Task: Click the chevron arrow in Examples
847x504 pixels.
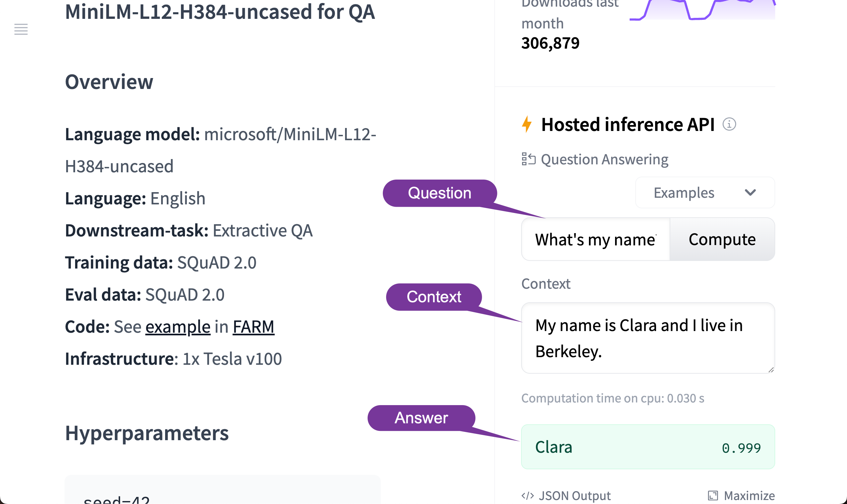Action: (750, 192)
